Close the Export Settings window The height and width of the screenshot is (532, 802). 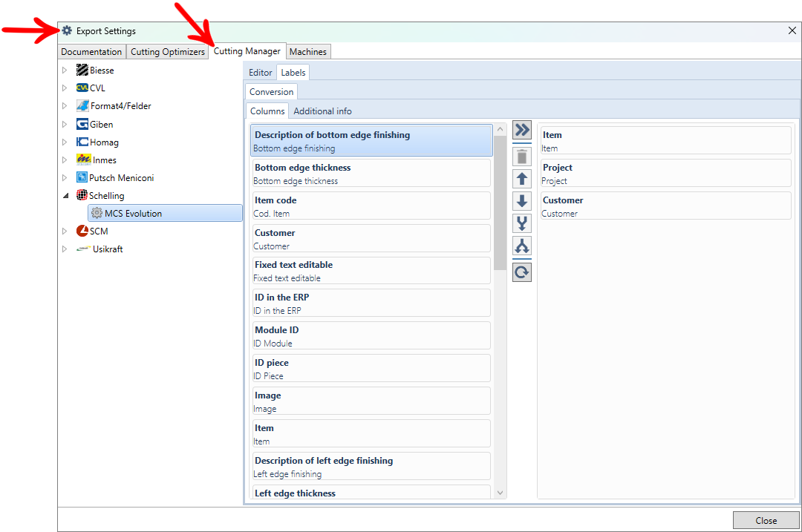point(792,30)
